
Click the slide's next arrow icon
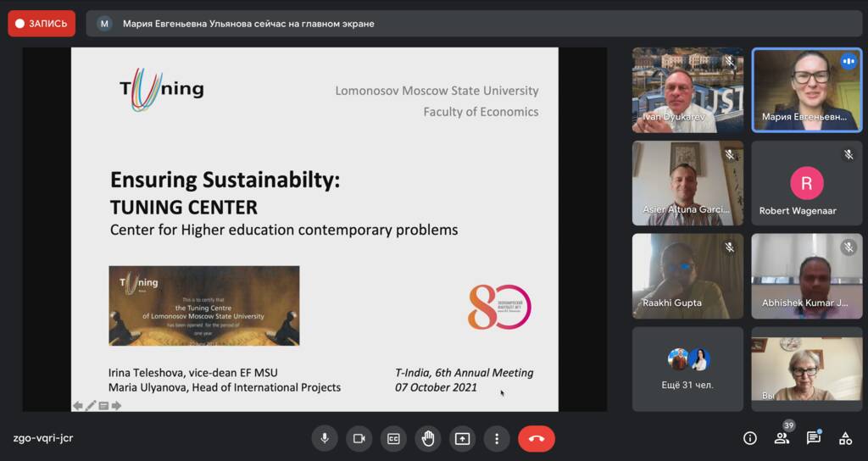[x=116, y=406]
